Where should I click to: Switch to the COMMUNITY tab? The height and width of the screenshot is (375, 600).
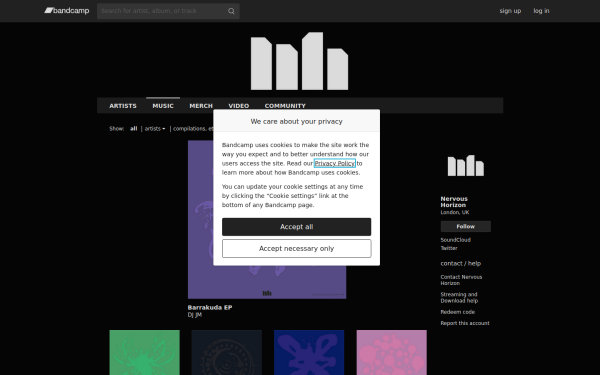[285, 106]
